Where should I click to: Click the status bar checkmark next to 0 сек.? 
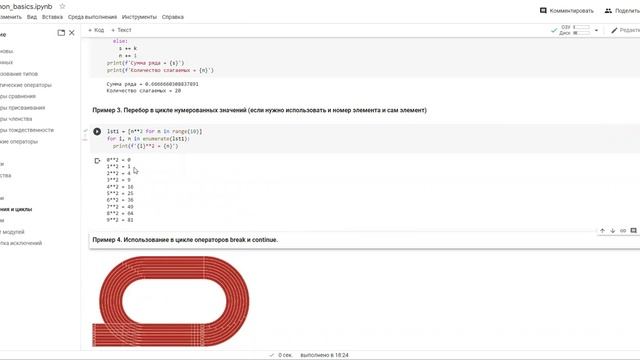pyautogui.click(x=272, y=355)
